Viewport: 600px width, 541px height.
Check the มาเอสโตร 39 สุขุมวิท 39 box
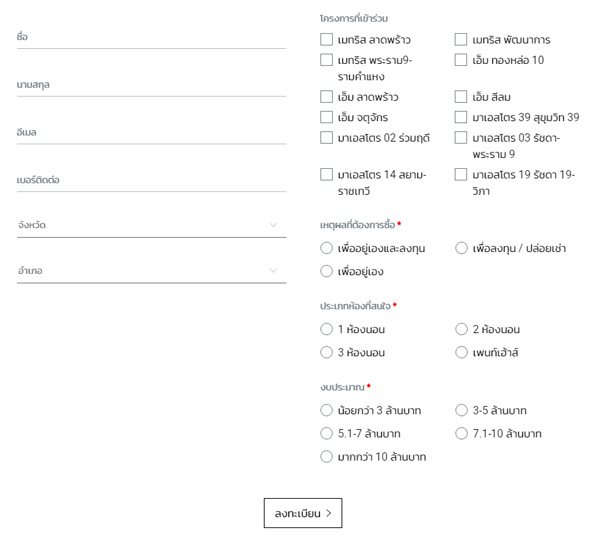(x=461, y=117)
